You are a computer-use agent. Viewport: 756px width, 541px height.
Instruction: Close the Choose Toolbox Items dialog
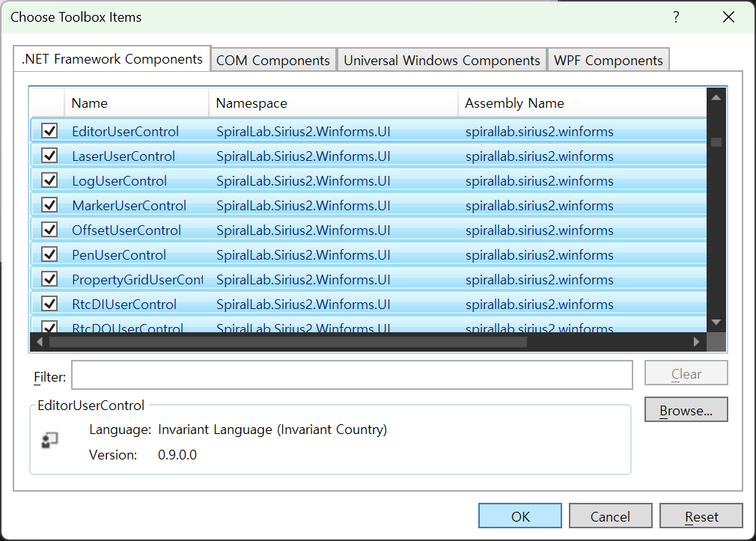click(728, 17)
